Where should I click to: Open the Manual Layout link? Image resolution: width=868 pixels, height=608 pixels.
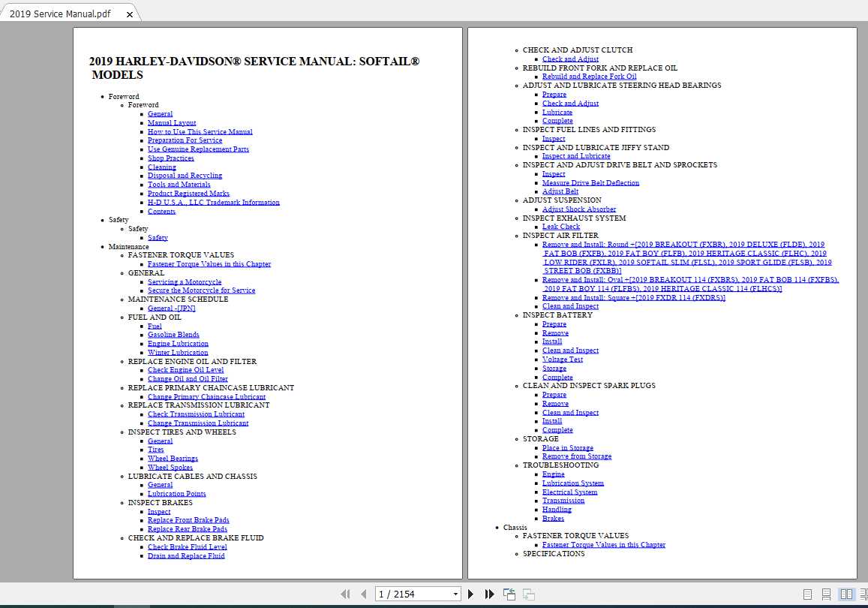pyautogui.click(x=172, y=123)
